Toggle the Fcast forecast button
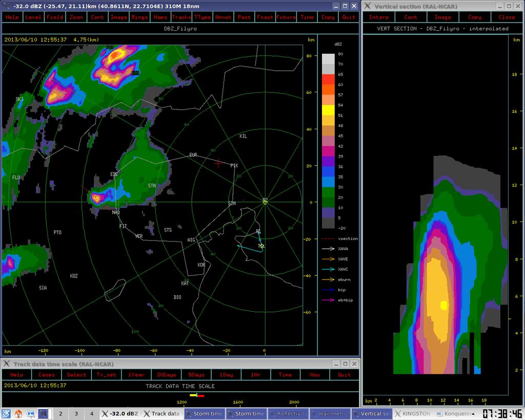Viewport: 525px width, 420px height. [x=265, y=17]
